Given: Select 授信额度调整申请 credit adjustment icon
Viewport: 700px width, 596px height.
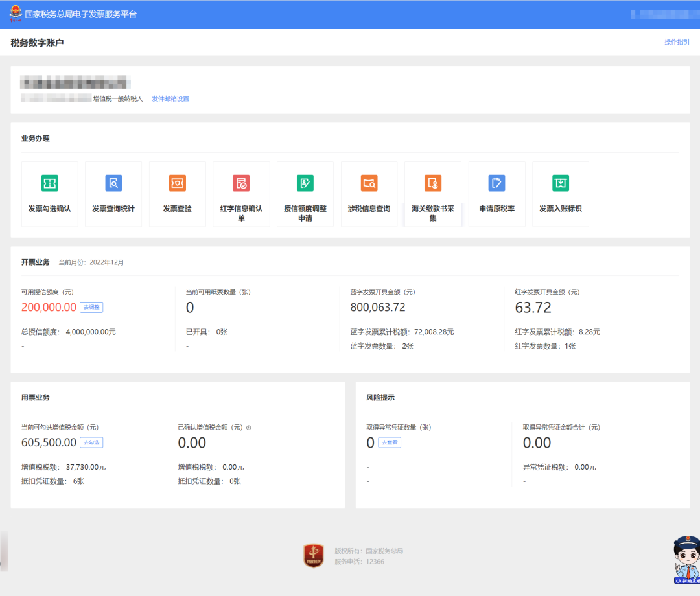Looking at the screenshot, I should [x=305, y=183].
